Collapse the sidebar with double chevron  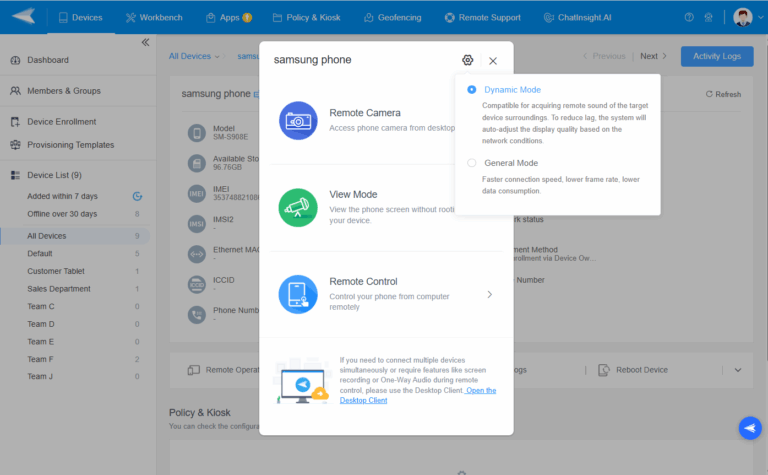click(x=145, y=43)
